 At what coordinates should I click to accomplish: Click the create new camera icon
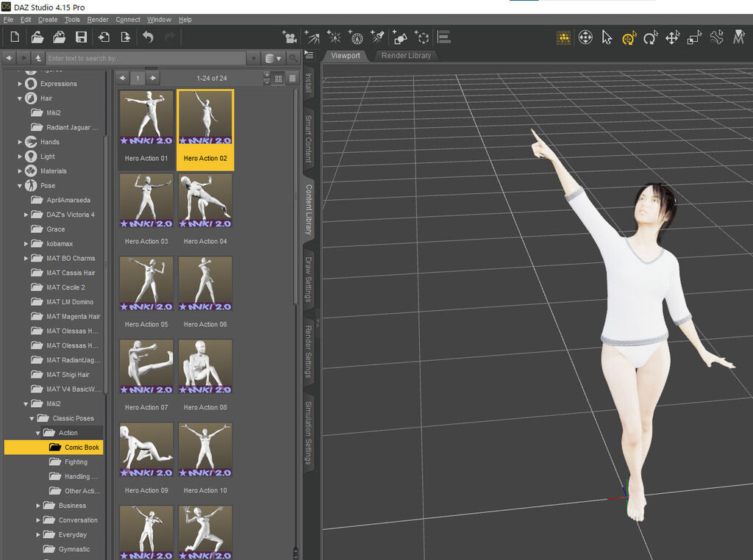[290, 37]
